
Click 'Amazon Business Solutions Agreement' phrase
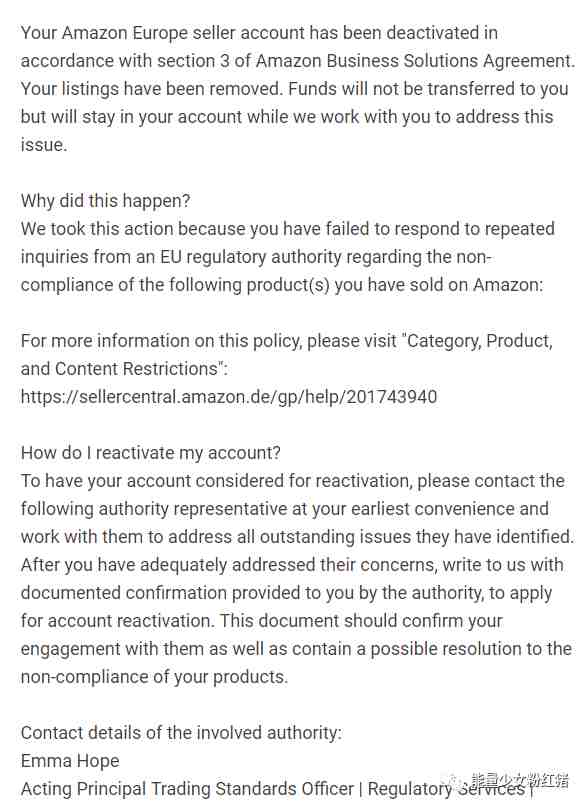click(413, 61)
